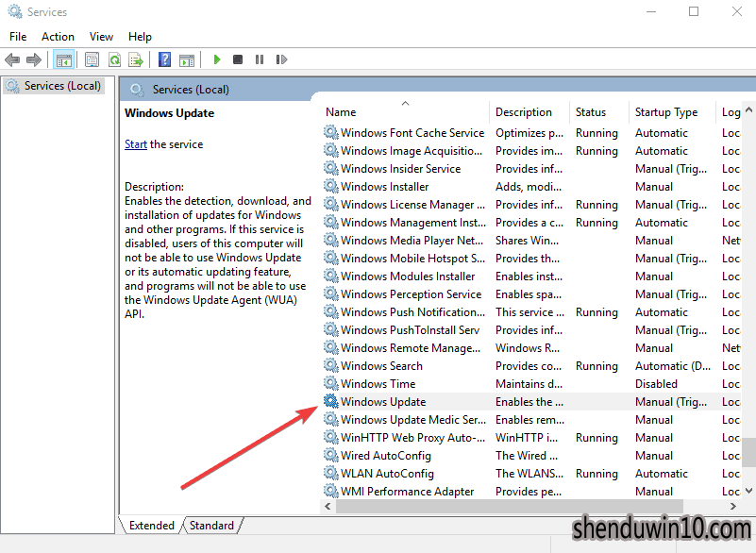Select Windows Management Inst... service name
Viewport: 756px width, 553px height.
pos(413,223)
